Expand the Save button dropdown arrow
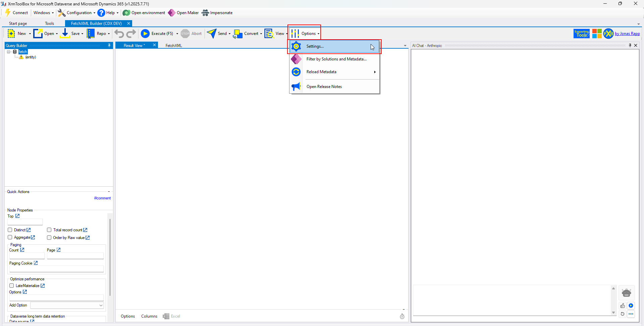The image size is (644, 326). (x=82, y=34)
